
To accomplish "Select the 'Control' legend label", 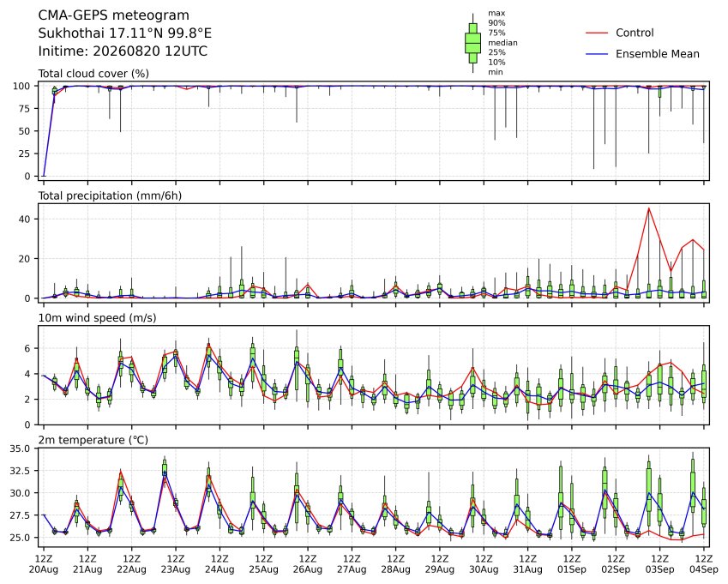I will (635, 33).
